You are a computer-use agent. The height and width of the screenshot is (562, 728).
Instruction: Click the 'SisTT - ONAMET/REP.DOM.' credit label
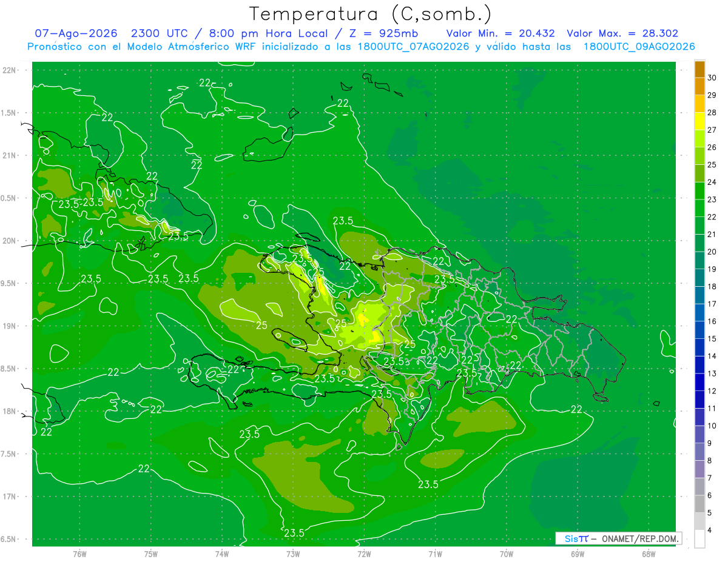click(x=618, y=538)
